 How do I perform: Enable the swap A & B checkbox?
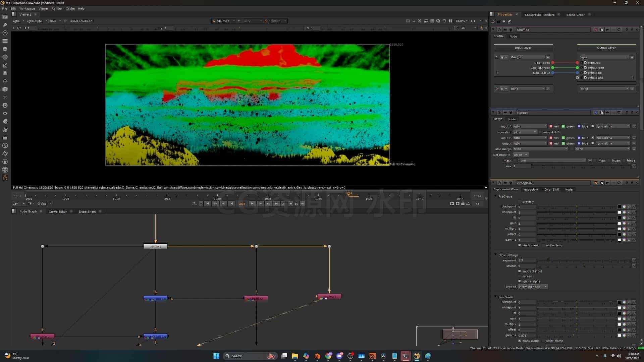540,132
